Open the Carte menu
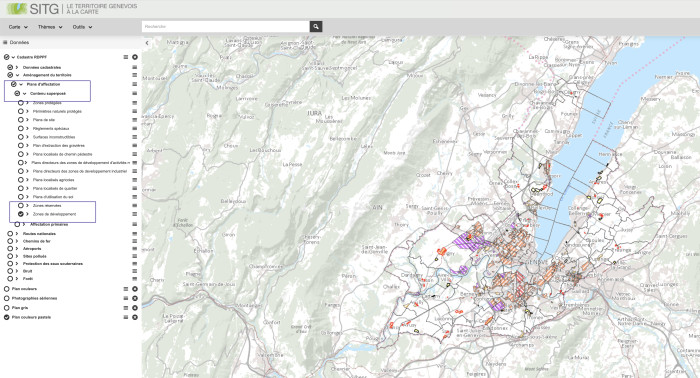700x378 pixels. coord(18,27)
